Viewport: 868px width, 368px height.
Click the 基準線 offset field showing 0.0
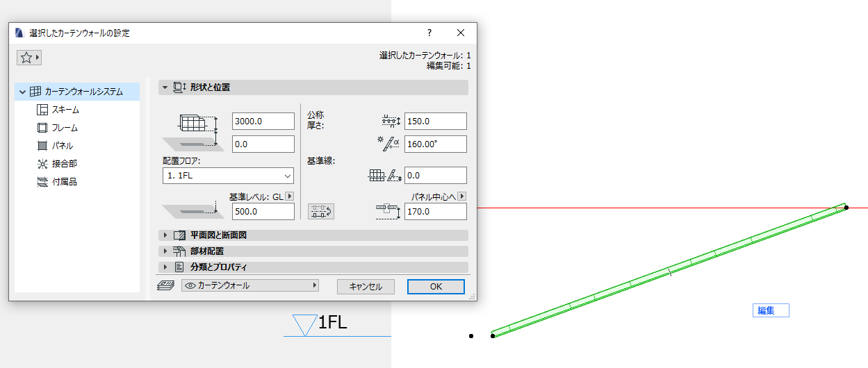click(x=435, y=176)
